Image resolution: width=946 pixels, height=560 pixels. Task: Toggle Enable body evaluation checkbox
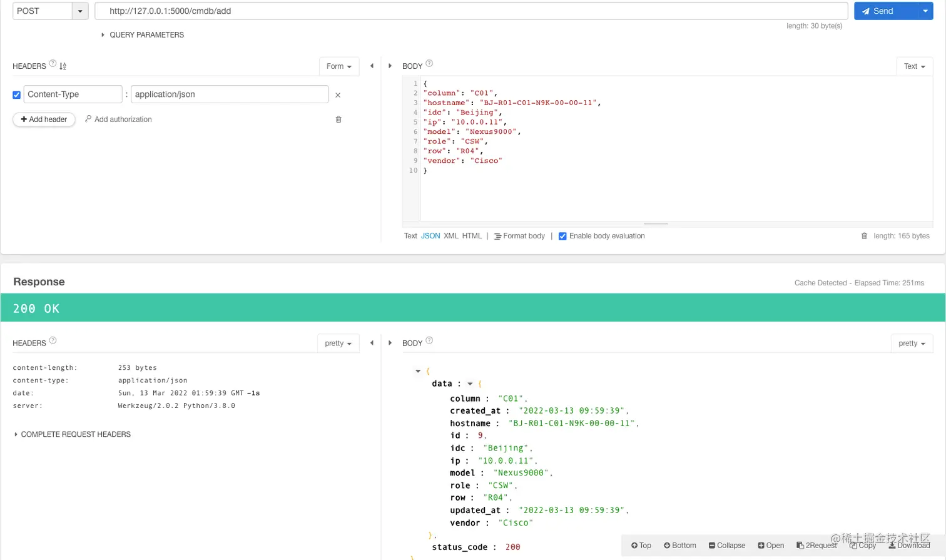pos(562,237)
